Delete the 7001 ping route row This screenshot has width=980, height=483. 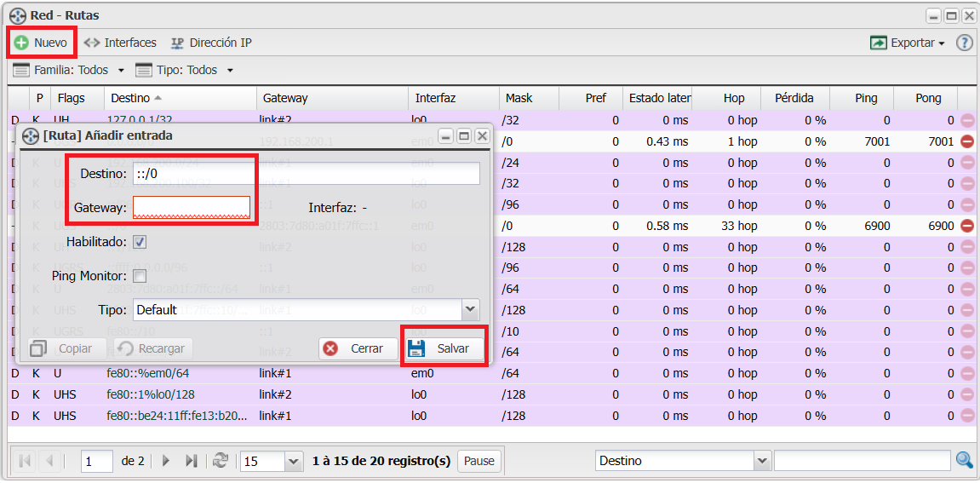[967, 141]
